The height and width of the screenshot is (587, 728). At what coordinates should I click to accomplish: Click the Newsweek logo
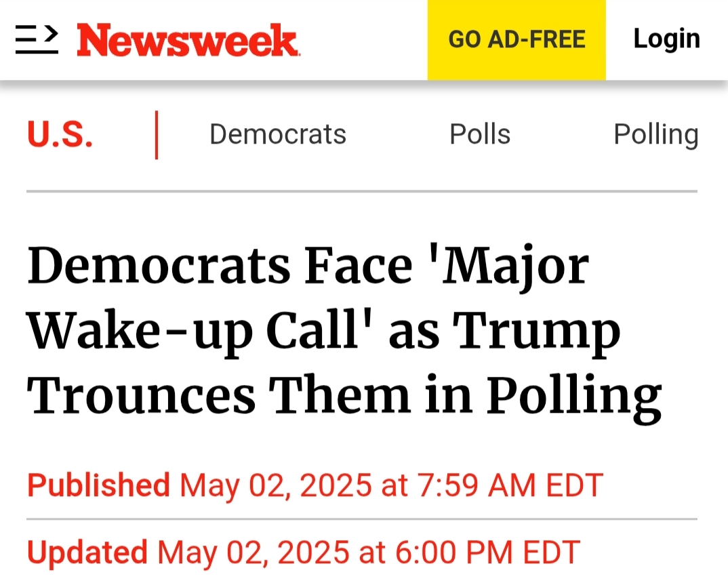(188, 40)
